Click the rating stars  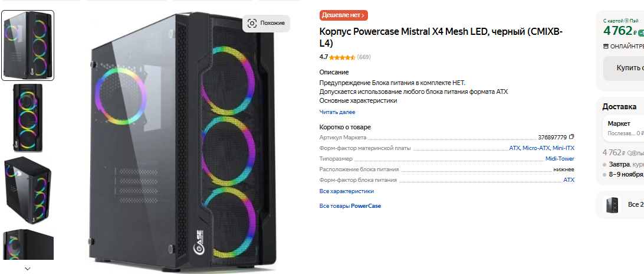[x=342, y=57]
